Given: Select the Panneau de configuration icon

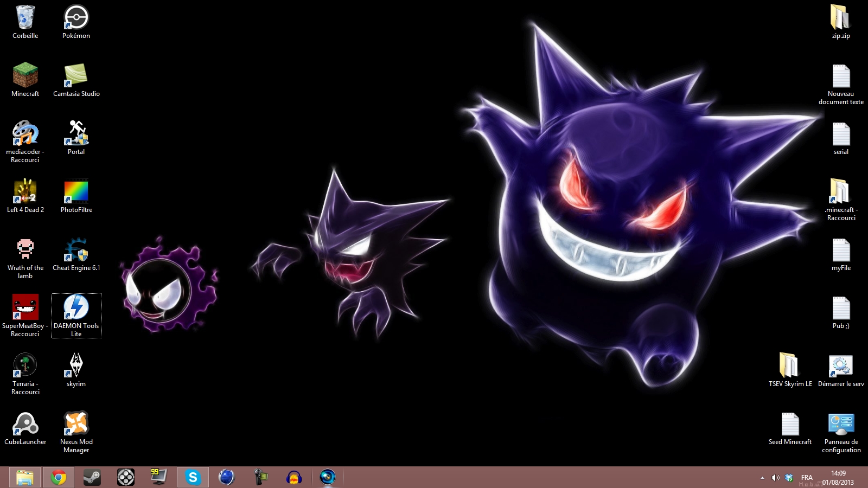Looking at the screenshot, I should tap(841, 432).
